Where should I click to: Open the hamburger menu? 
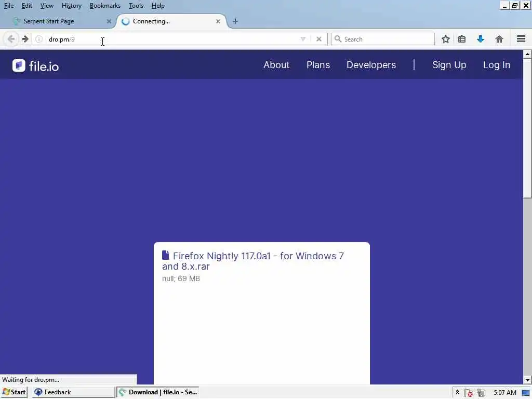[521, 39]
